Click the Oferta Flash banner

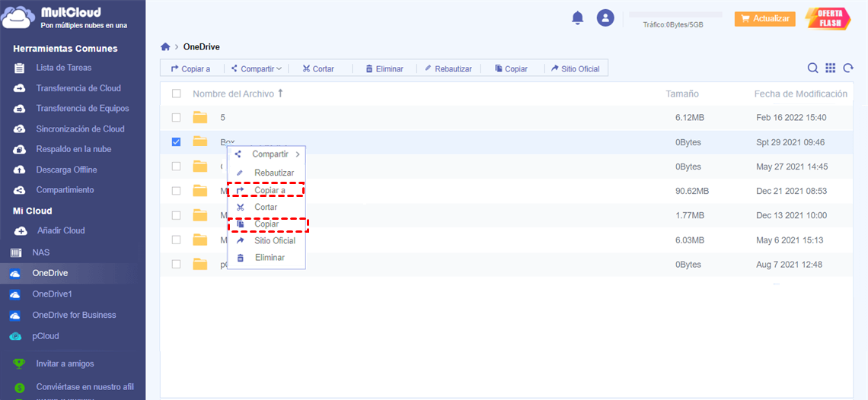tap(828, 19)
